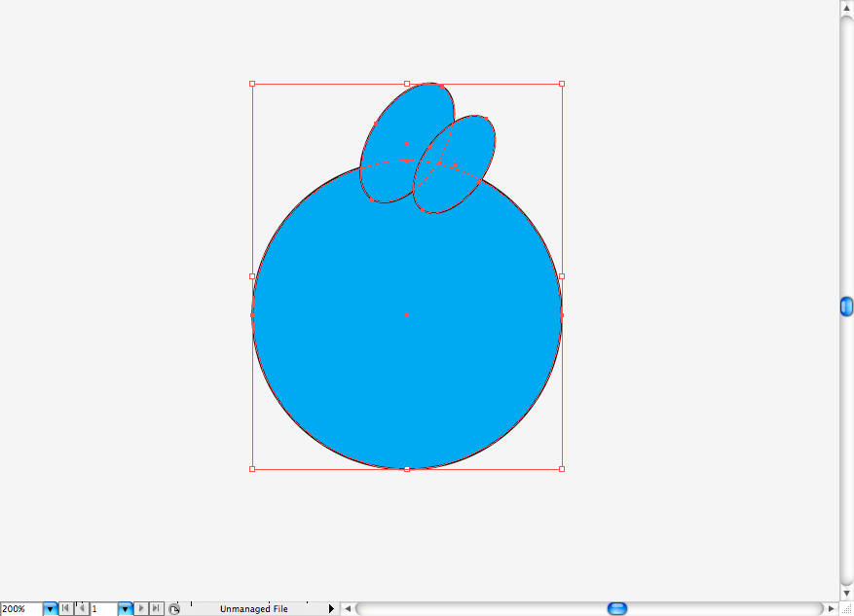Click the large circle's center point
Viewport: 854px width, 616px height.
tap(407, 315)
